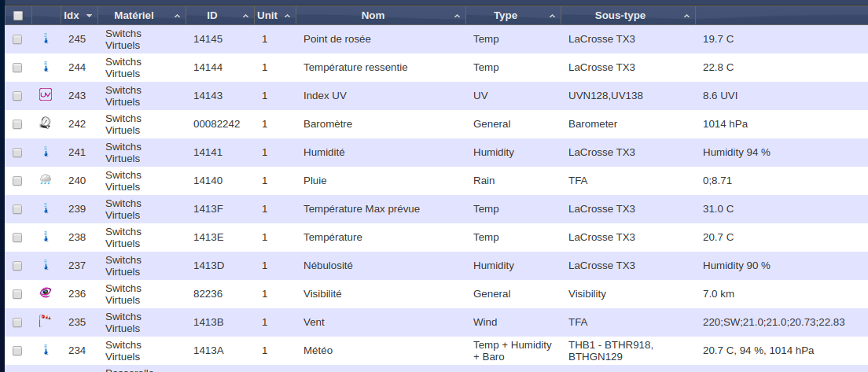Viewport: 868px width, 372px height.
Task: Click the windsock icon for Vent row
Action: coord(46,322)
